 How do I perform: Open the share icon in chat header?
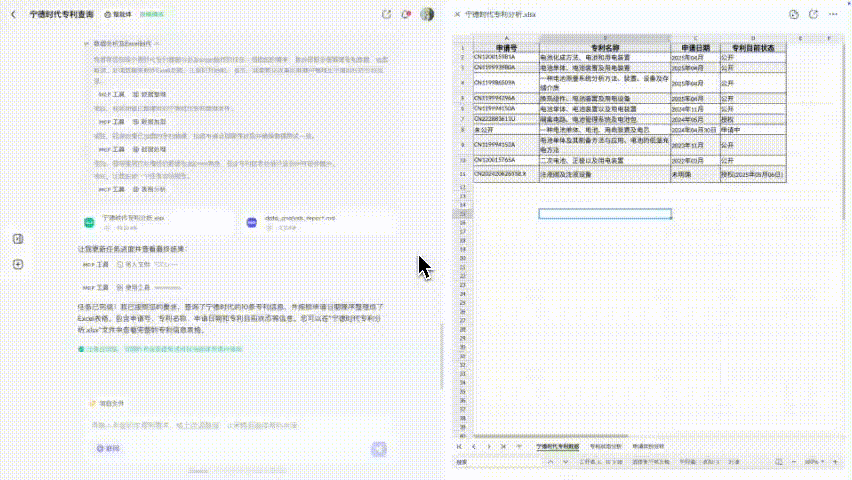386,15
